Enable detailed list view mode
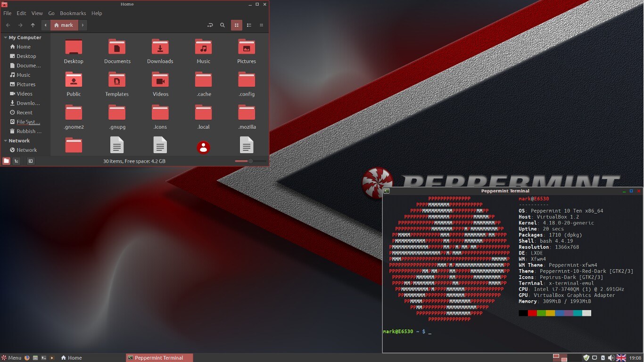Viewport: 644px width, 362px height. coord(249,25)
